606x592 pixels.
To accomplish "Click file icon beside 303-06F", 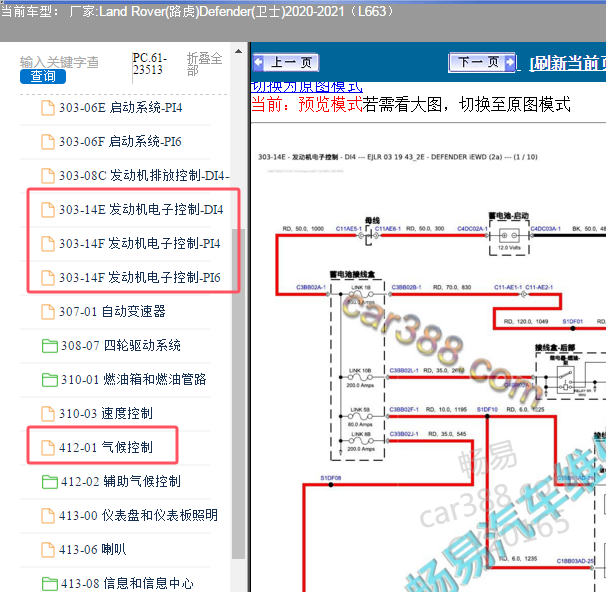I will (x=48, y=142).
